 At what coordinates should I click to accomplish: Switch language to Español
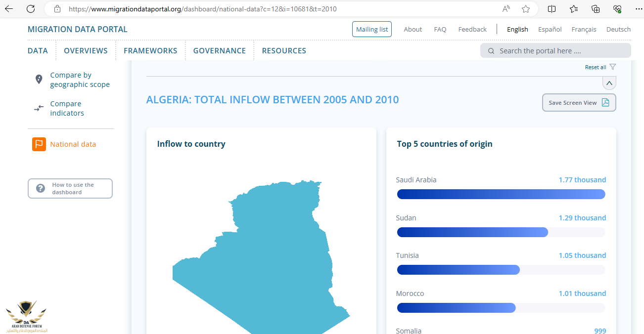550,29
